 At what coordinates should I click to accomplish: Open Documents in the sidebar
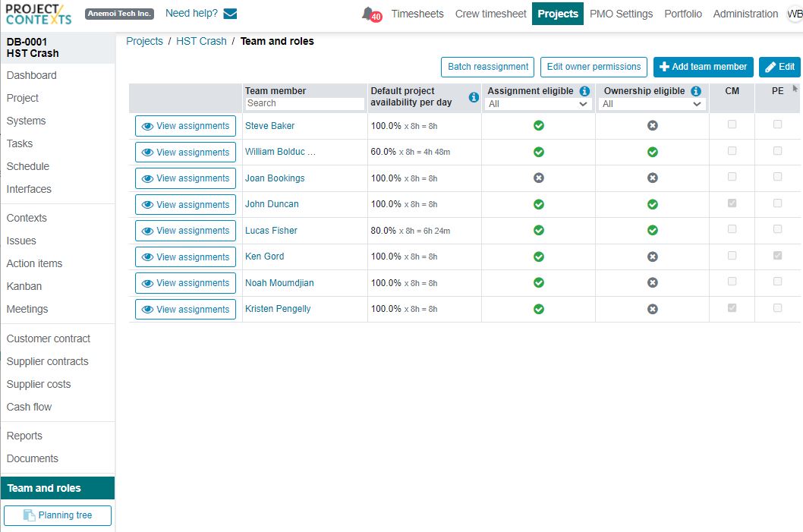click(33, 459)
